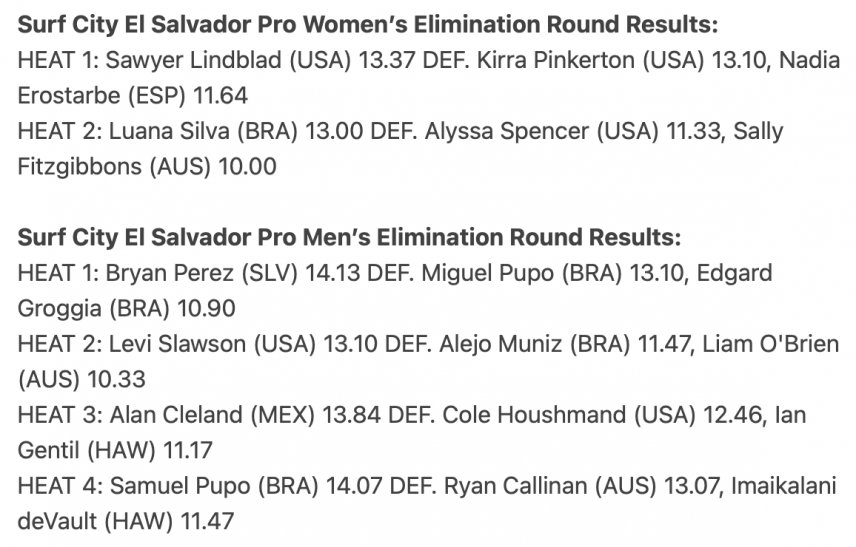Click on Alan Cleland's name
Image resolution: width=856 pixels, height=547 pixels.
tap(176, 415)
